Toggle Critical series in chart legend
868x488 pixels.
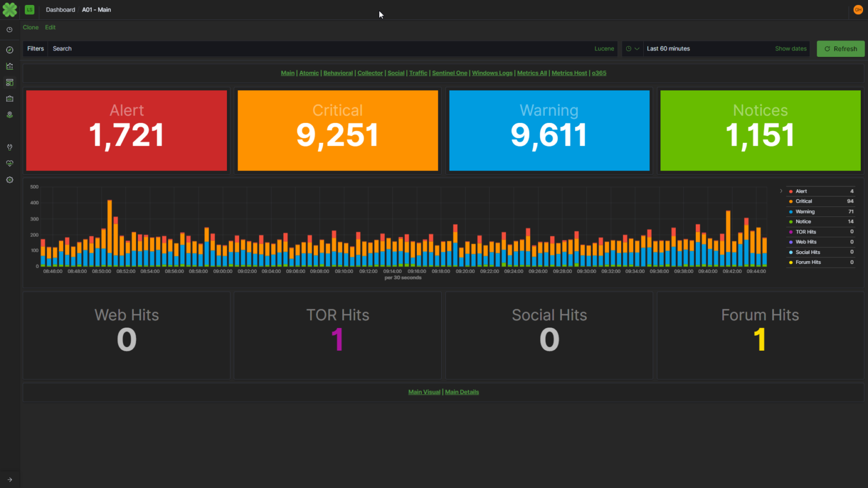point(803,201)
